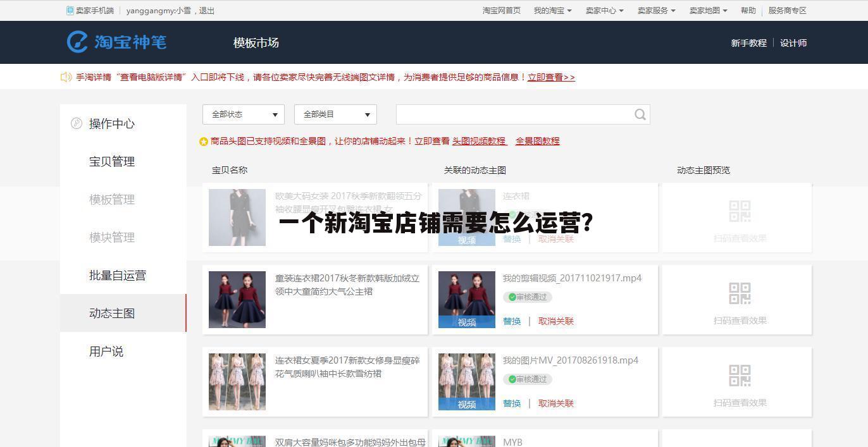
Task: Open 模块管理 in the sidebar
Action: click(x=112, y=238)
